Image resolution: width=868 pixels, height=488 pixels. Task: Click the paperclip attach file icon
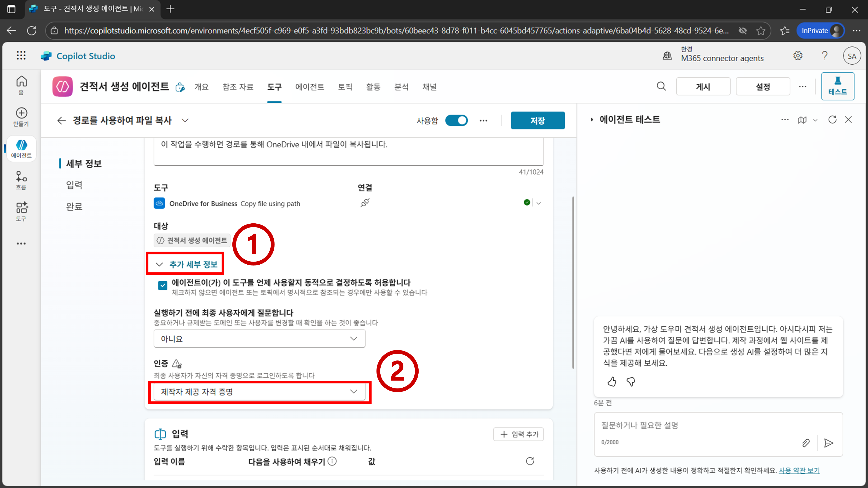pos(806,443)
